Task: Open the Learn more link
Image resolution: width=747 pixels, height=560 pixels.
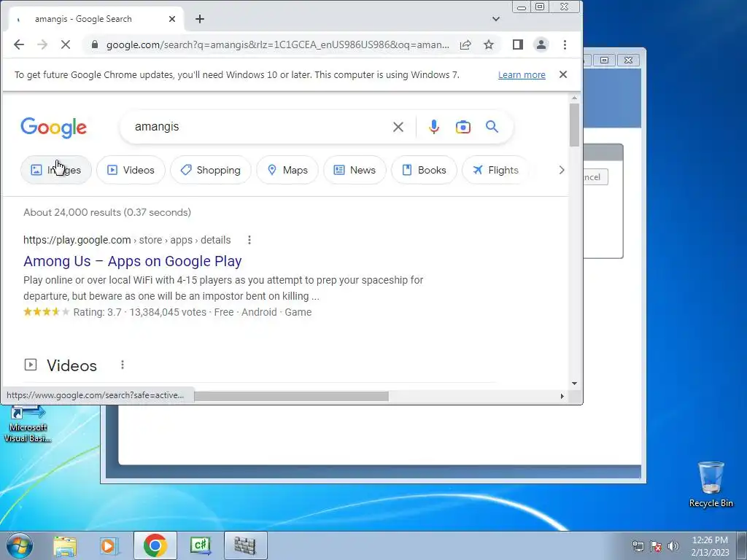Action: click(522, 75)
